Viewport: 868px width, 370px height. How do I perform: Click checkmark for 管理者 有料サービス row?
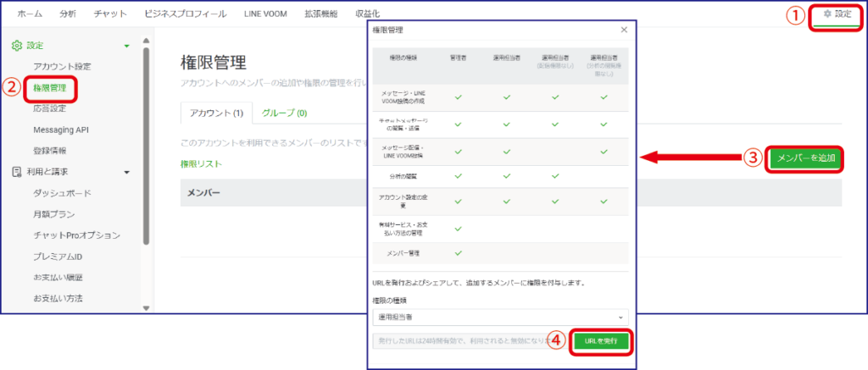click(x=458, y=228)
